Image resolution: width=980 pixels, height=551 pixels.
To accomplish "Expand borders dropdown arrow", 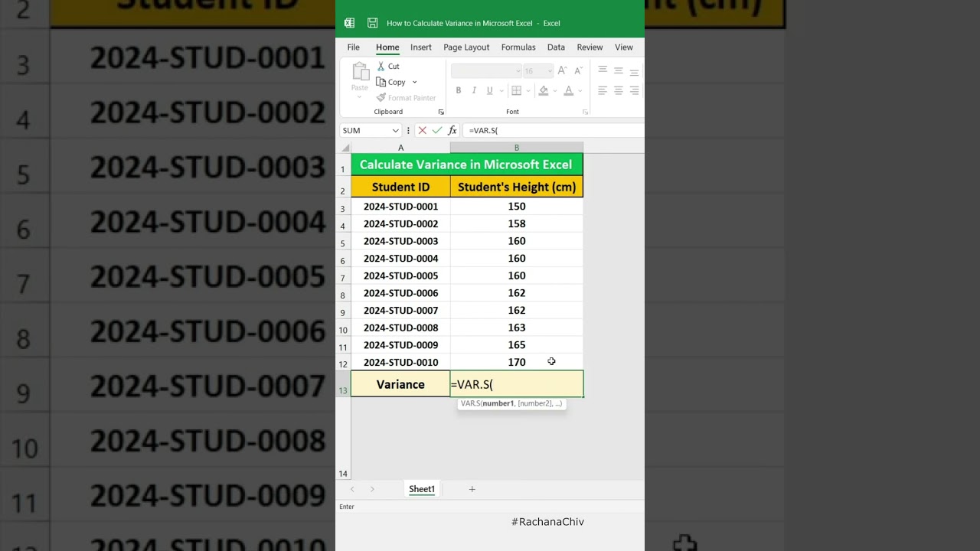I will tap(528, 90).
